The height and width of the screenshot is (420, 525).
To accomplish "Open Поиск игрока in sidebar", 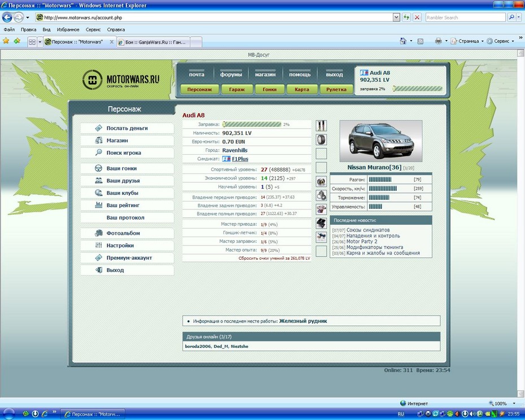I will pyautogui.click(x=127, y=153).
